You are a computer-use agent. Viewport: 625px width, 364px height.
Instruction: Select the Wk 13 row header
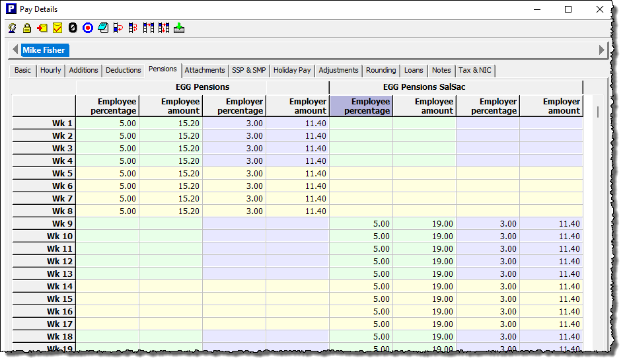(x=44, y=274)
